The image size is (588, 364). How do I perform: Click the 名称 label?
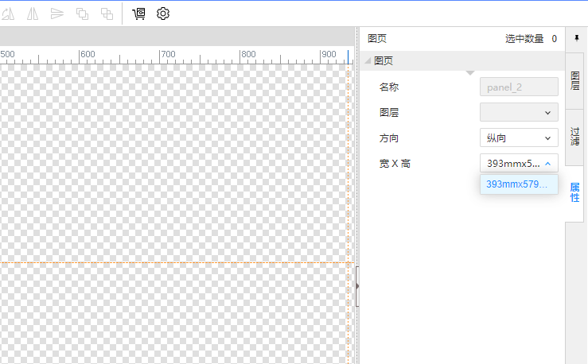(389, 87)
